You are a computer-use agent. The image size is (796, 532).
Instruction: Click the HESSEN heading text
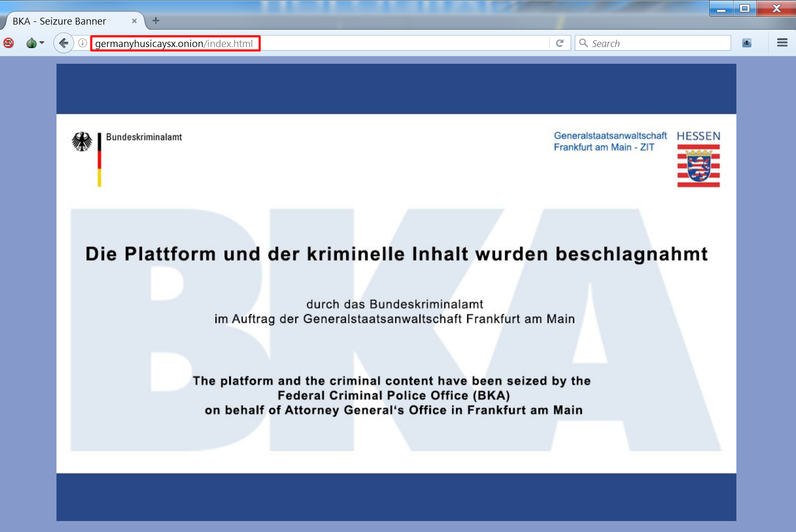pyautogui.click(x=699, y=136)
